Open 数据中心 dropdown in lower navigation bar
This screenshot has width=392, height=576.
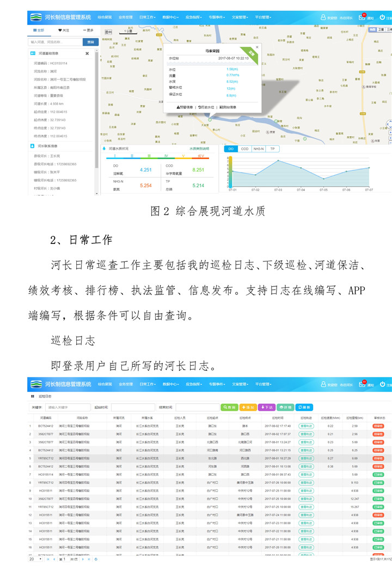[x=170, y=384]
